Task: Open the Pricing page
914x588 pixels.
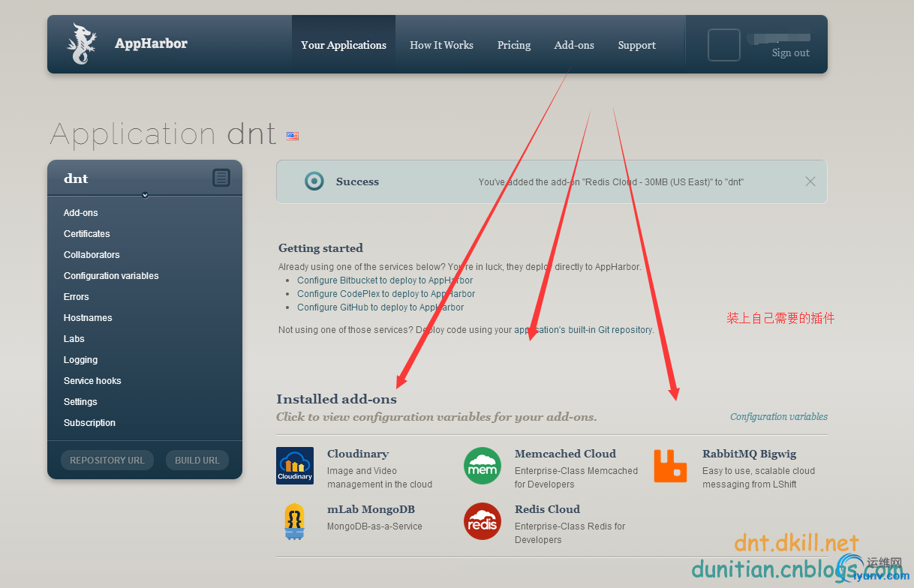Action: pos(514,45)
